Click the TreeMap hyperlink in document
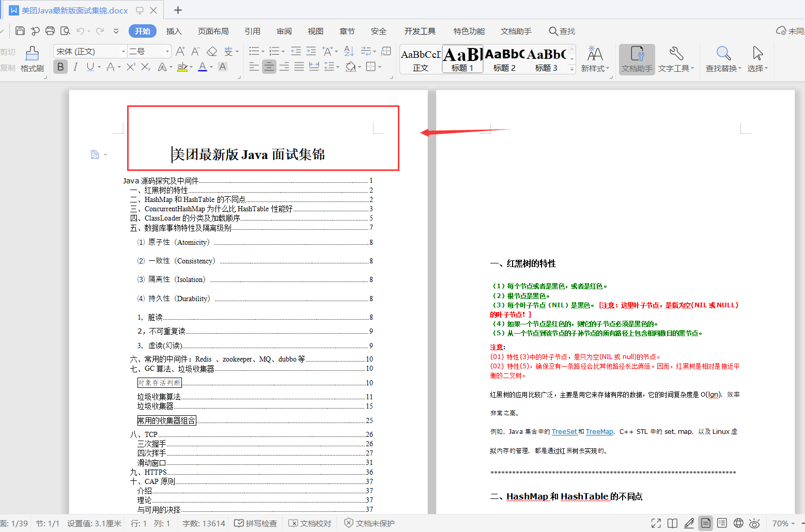This screenshot has width=805, height=532. pyautogui.click(x=599, y=432)
